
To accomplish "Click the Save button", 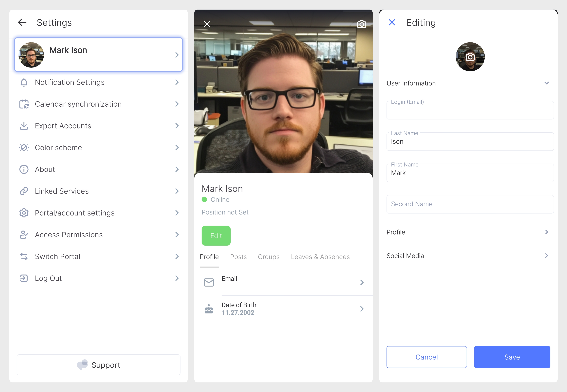I will pos(512,357).
